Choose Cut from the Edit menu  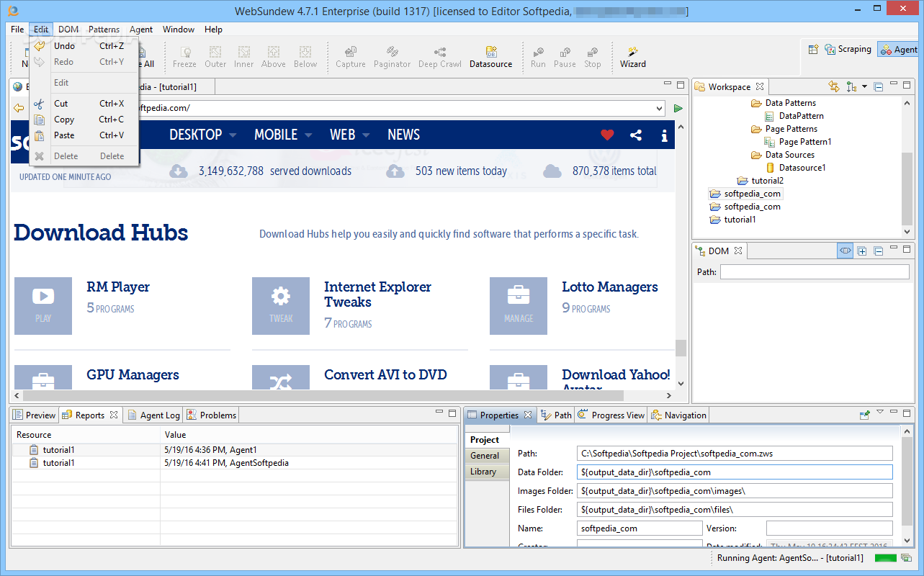click(84, 104)
